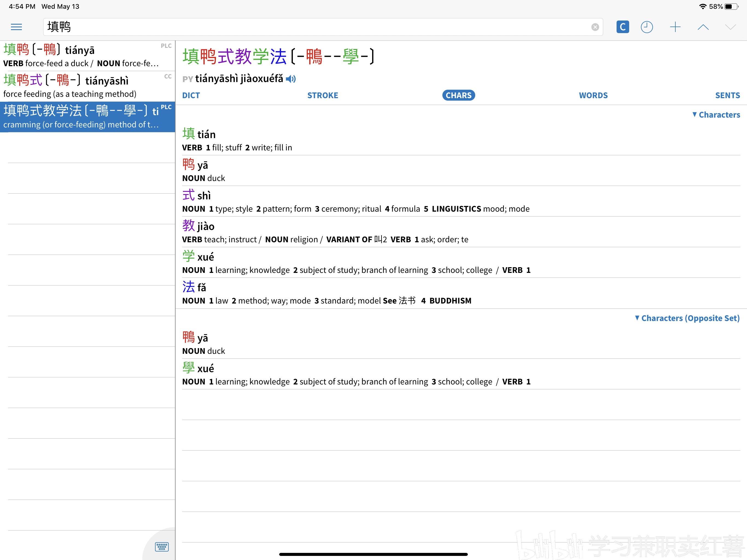Screen dimensions: 747x560
Task: Open traditional character entry 學 xué
Action: [461, 374]
